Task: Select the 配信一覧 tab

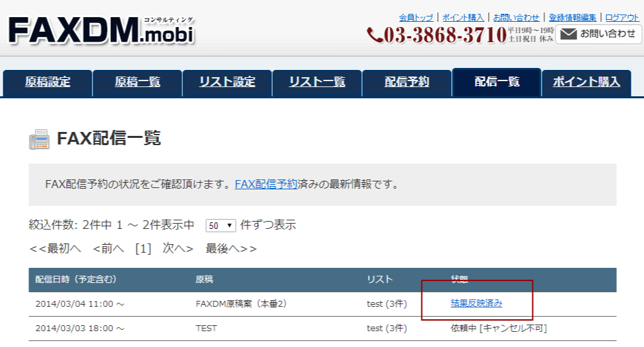Action: [497, 82]
